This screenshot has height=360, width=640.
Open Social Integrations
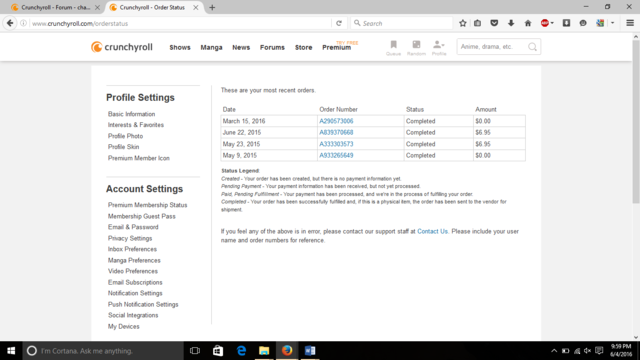tap(133, 315)
